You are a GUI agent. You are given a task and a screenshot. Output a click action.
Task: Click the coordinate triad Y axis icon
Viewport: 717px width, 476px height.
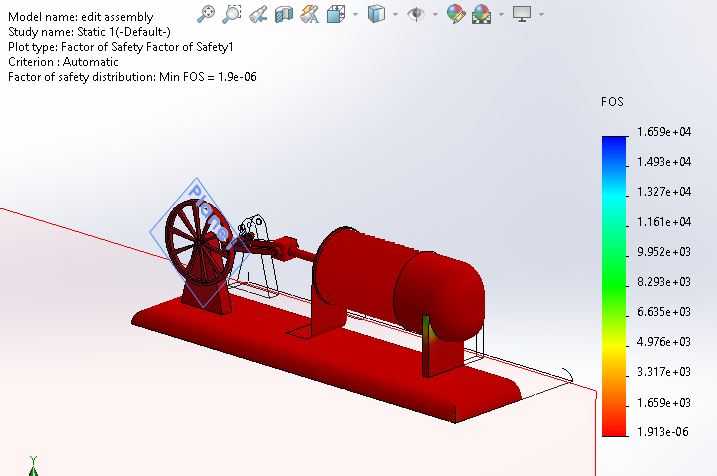click(x=33, y=466)
